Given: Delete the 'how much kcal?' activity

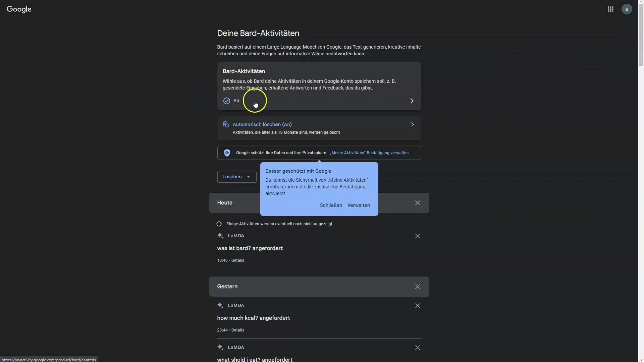Looking at the screenshot, I should (x=417, y=306).
